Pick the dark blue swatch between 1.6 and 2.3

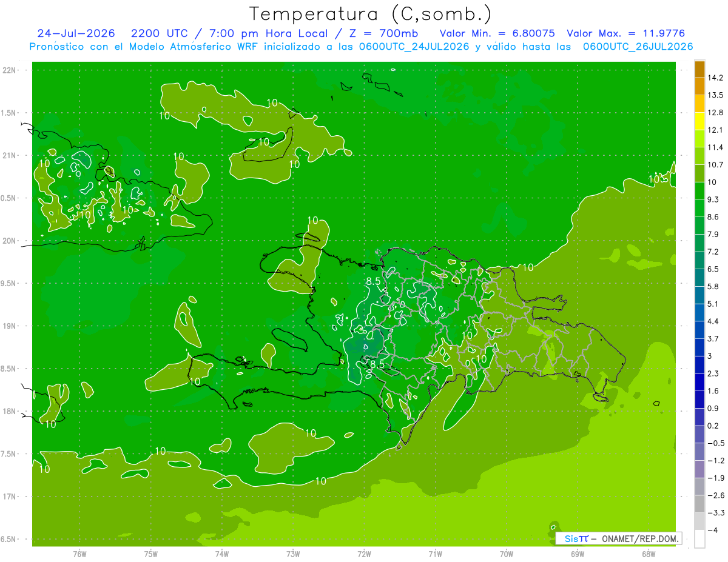(x=699, y=383)
